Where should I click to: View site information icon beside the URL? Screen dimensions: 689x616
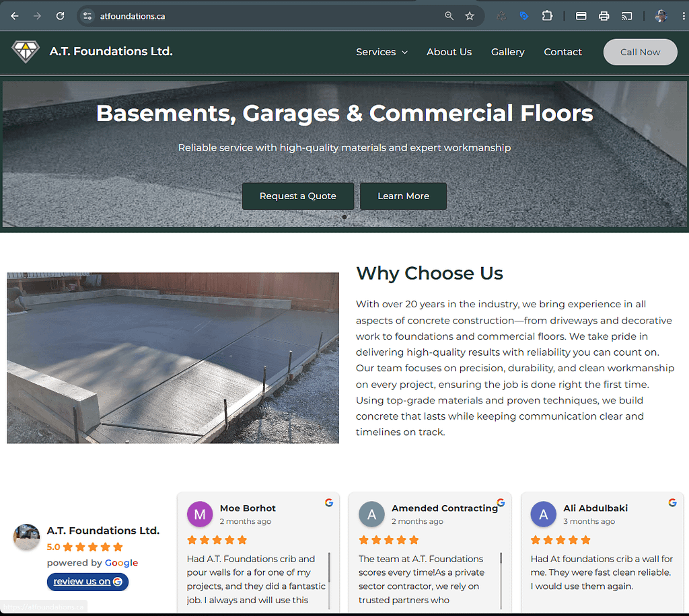pos(87,16)
